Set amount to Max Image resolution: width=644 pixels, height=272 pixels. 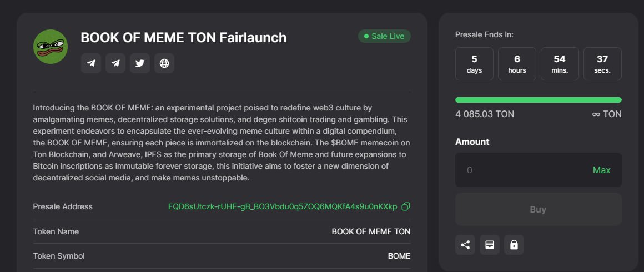point(601,170)
